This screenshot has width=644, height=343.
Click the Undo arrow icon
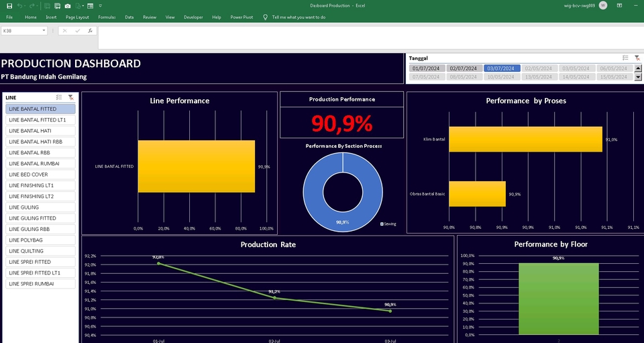pyautogui.click(x=19, y=6)
